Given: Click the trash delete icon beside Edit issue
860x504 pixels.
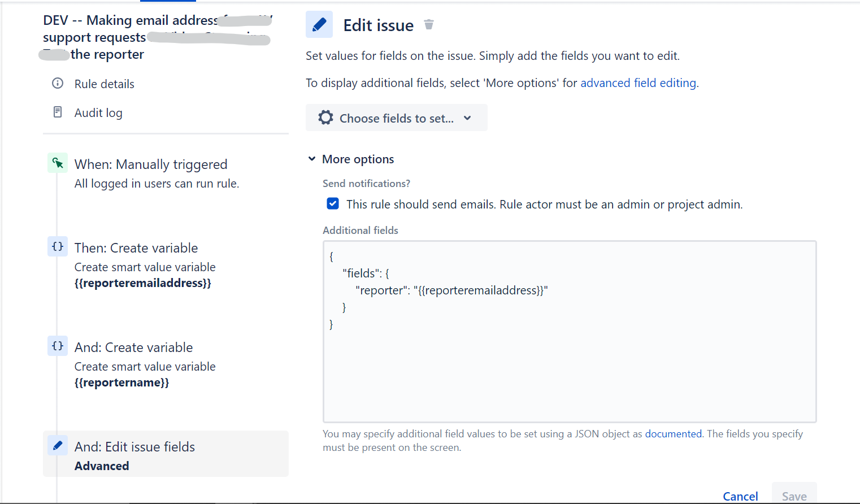Looking at the screenshot, I should (429, 24).
